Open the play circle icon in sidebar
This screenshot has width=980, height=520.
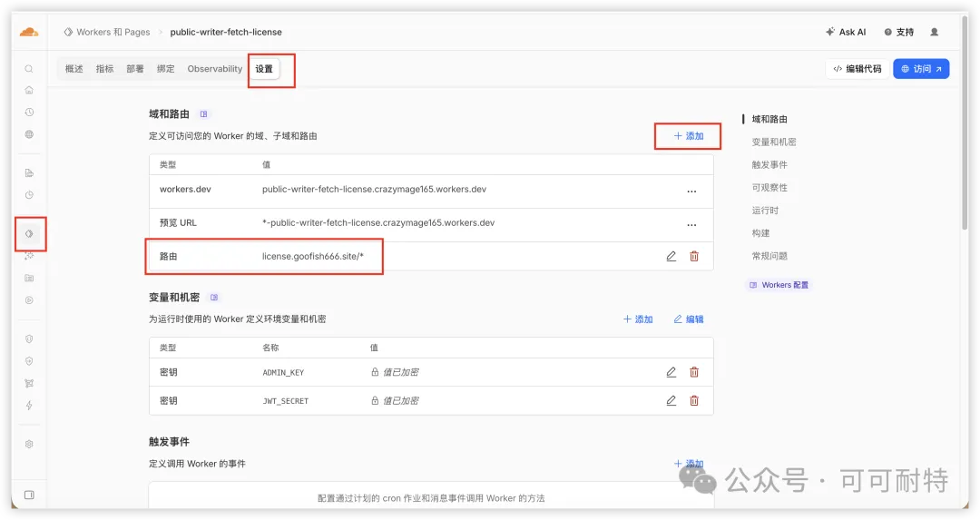click(x=29, y=300)
